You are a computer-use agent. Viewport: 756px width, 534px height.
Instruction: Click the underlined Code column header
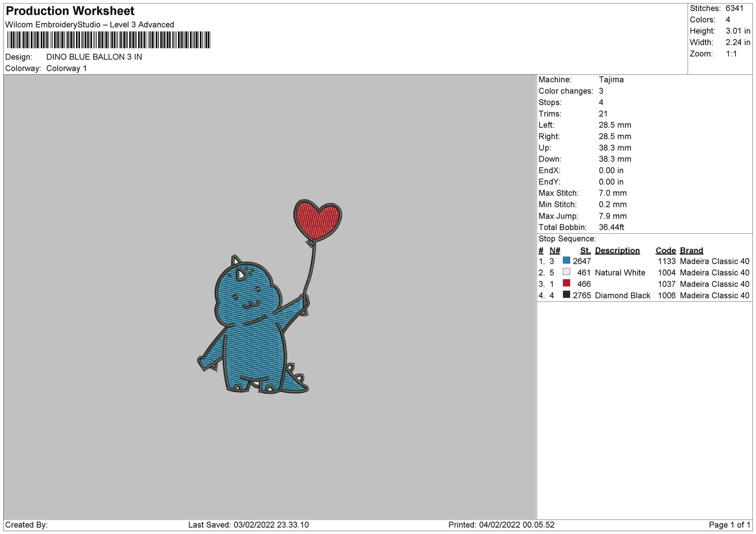point(665,251)
